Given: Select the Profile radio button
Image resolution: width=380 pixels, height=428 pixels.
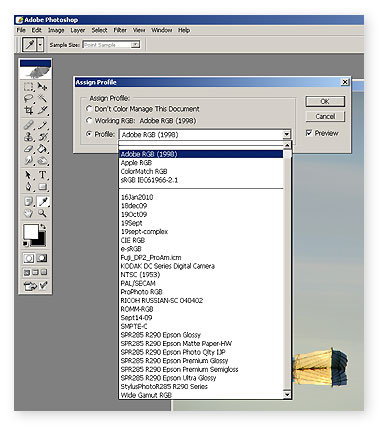Looking at the screenshot, I should tap(89, 134).
